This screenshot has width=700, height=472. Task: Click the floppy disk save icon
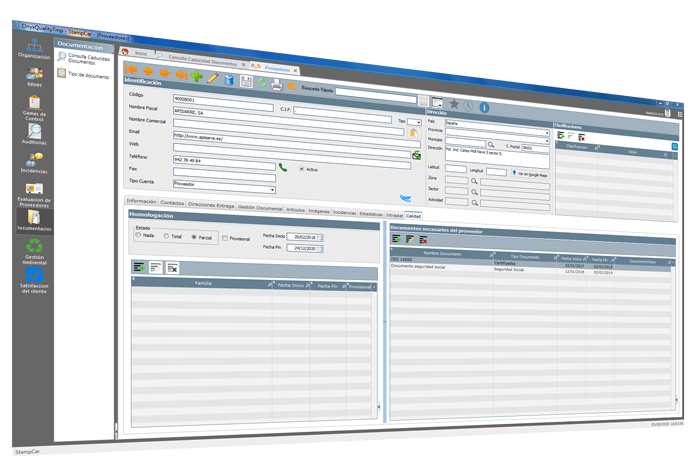(246, 80)
